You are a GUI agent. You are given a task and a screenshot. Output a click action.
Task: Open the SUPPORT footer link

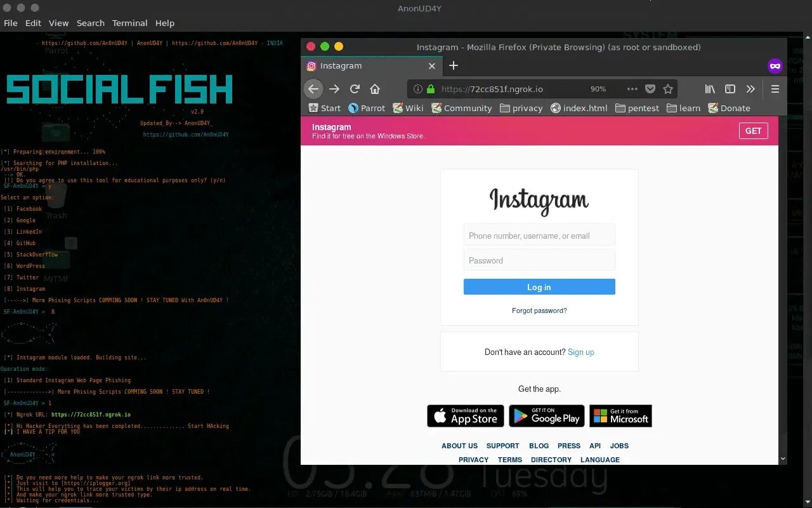point(502,446)
